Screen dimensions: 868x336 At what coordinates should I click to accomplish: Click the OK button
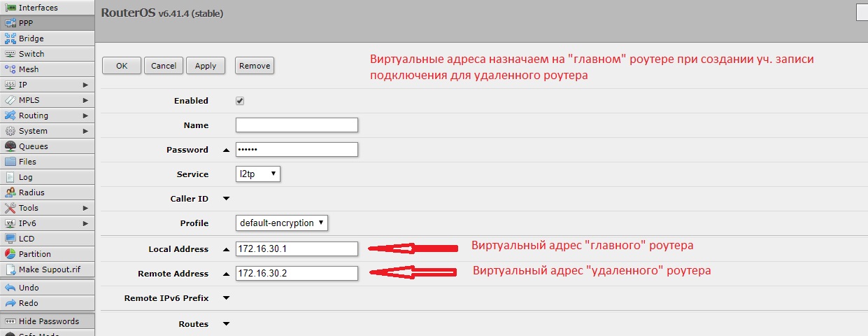[x=122, y=65]
